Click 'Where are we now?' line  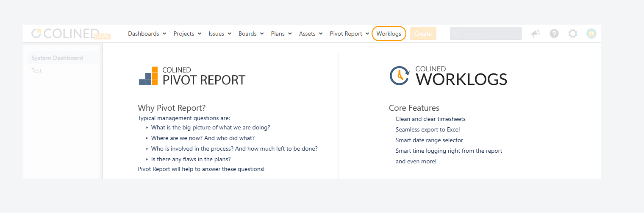(x=203, y=138)
